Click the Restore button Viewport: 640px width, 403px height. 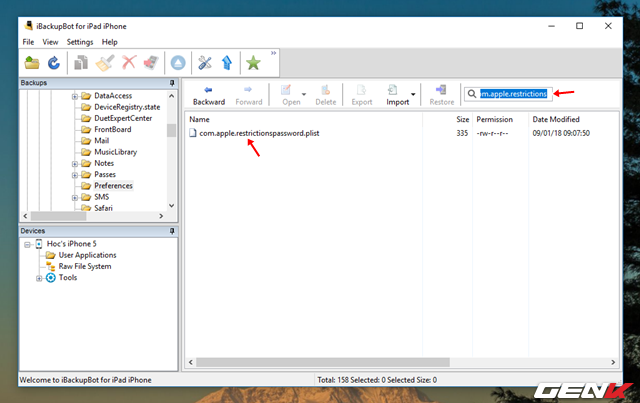(442, 96)
